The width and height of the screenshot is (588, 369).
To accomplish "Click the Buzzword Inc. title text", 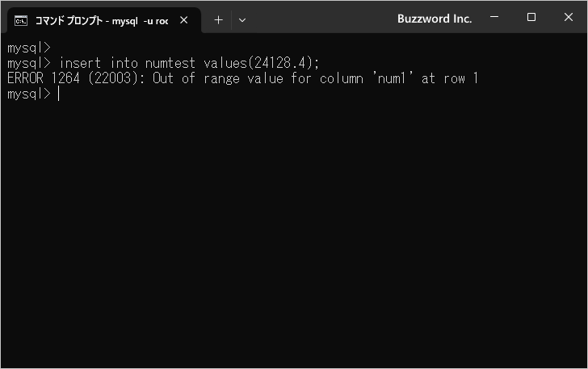I will [435, 19].
